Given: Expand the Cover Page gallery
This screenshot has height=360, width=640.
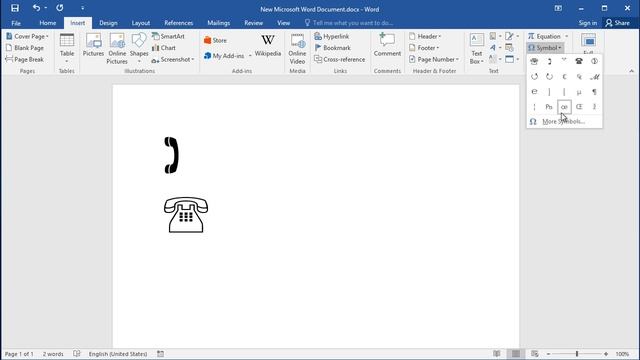Looking at the screenshot, I should 27,36.
